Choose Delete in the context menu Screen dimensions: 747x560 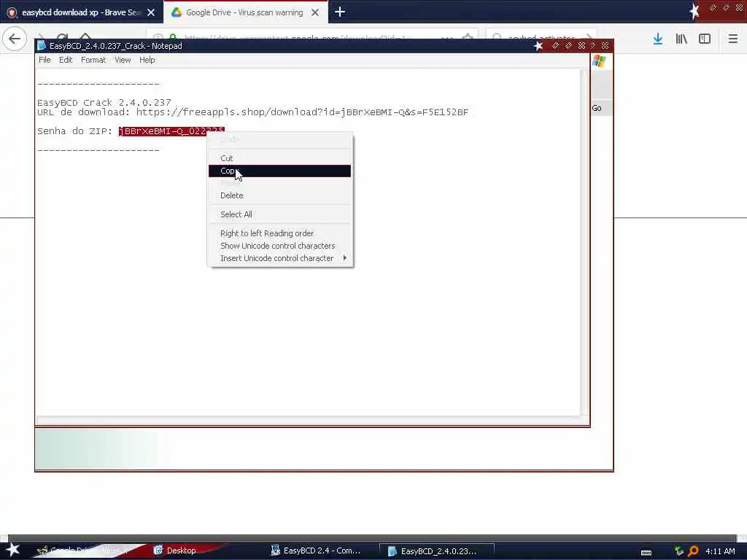point(279,195)
